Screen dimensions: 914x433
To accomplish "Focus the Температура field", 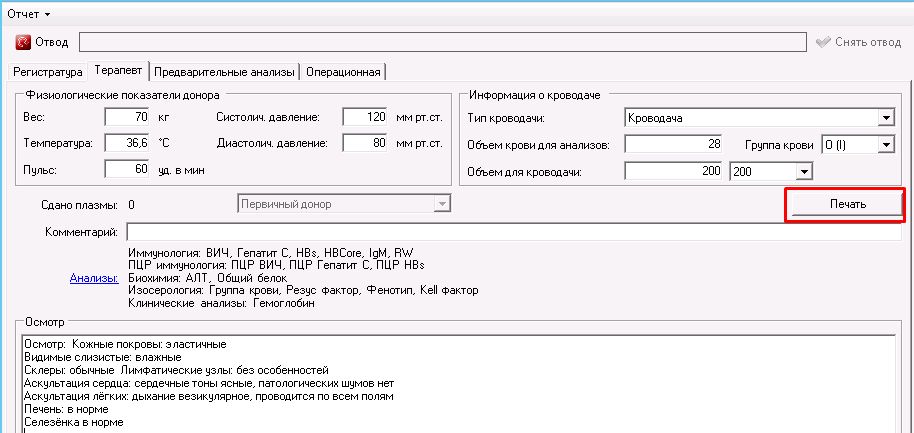I will point(126,143).
